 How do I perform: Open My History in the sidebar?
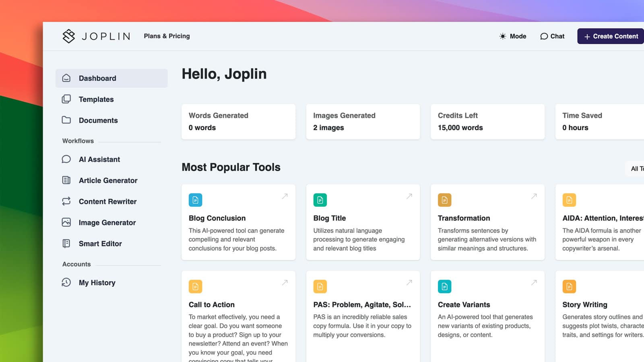click(111, 282)
